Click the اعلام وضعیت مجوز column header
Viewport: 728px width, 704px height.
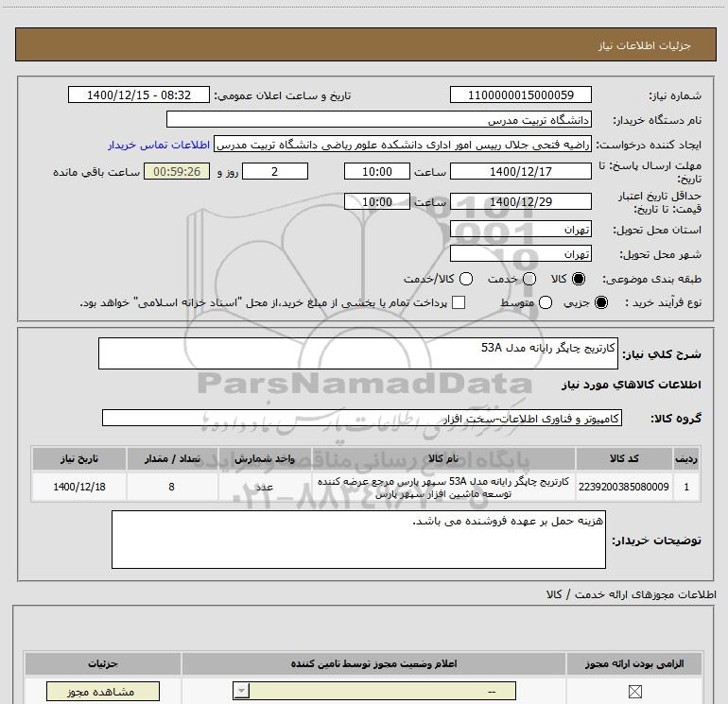pyautogui.click(x=373, y=663)
